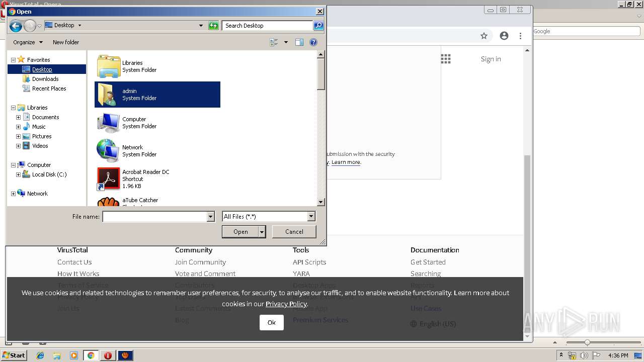Click Ok on the cookie banner
Screen dimensions: 644x362
point(272,323)
